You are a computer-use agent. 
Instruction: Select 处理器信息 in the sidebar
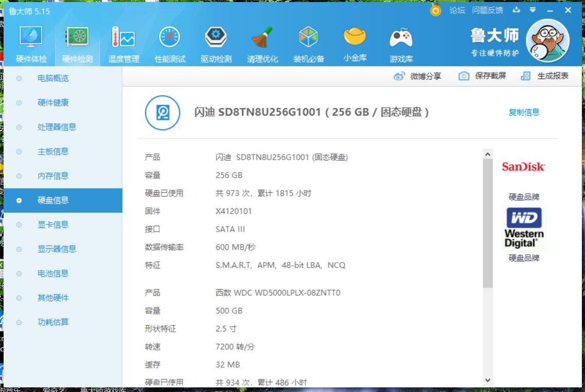coord(57,127)
